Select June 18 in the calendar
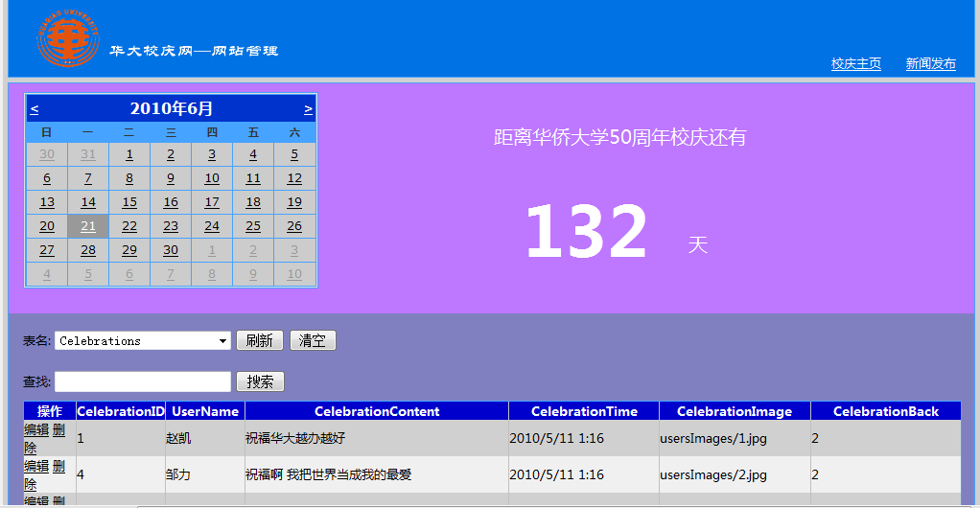Screen dimensions: 980x508 [x=253, y=202]
